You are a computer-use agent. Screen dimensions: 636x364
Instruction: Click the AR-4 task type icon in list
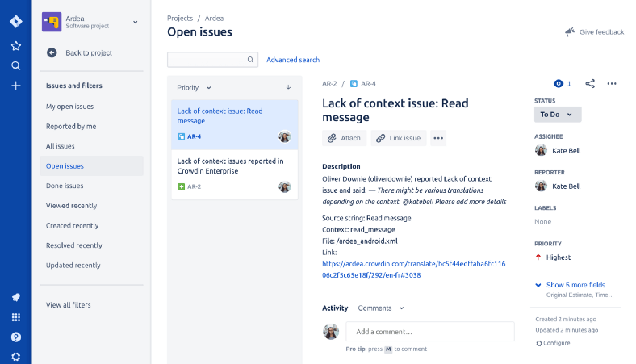pos(182,136)
